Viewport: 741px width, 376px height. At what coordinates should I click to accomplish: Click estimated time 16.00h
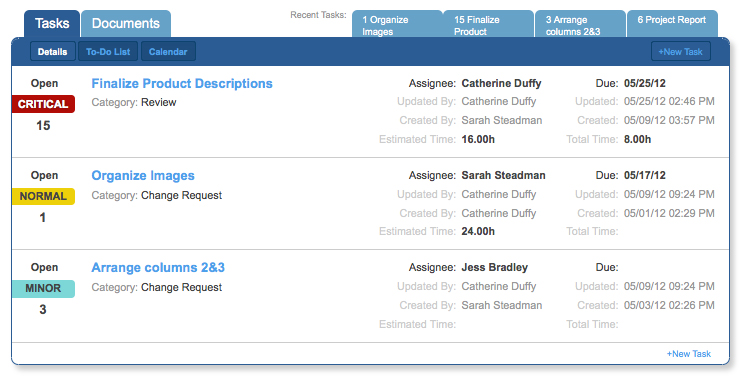coord(478,139)
